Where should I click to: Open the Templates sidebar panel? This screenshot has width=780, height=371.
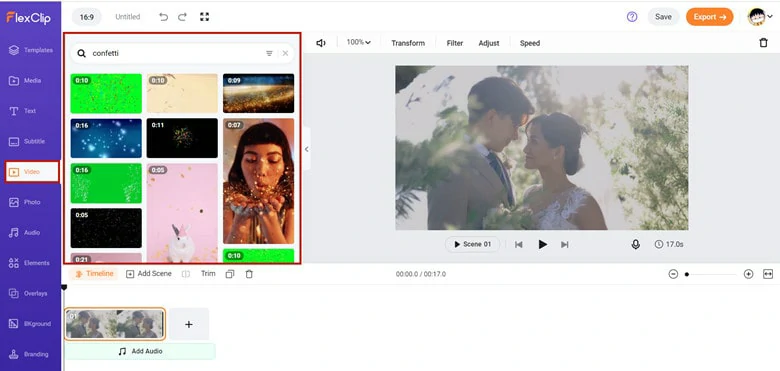click(31, 50)
